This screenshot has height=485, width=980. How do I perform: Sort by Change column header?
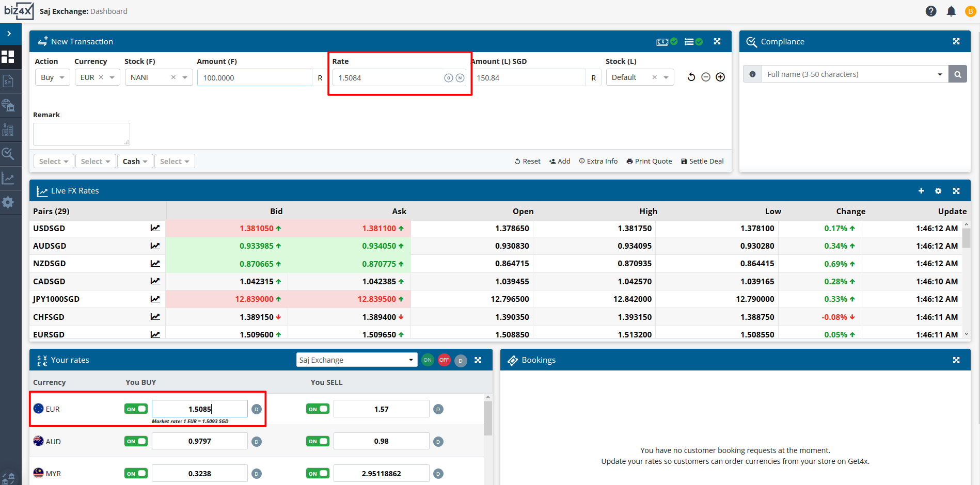[x=850, y=211]
